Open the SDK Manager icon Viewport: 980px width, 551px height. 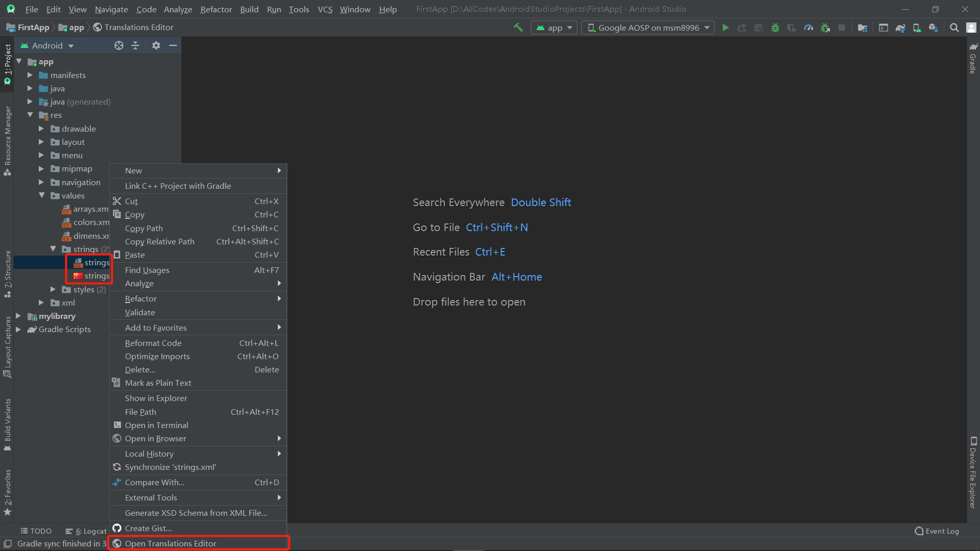934,28
